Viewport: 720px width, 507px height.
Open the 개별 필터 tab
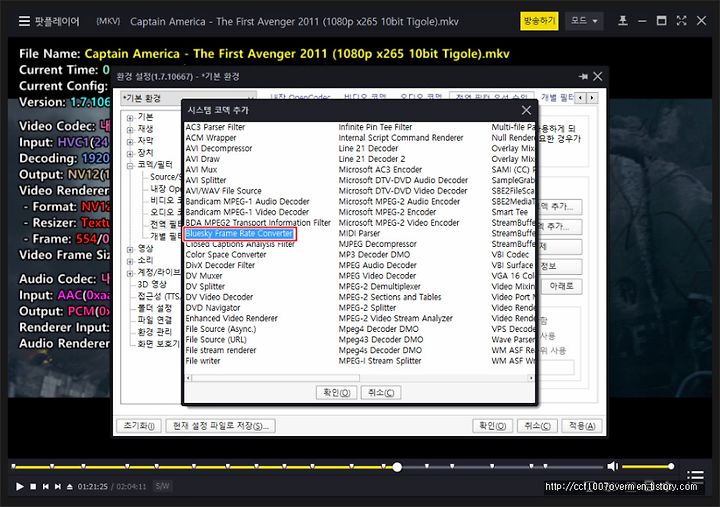[557, 97]
